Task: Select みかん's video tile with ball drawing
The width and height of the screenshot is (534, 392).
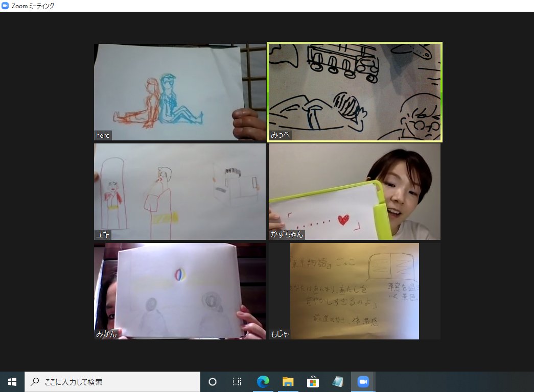Action: coord(179,291)
